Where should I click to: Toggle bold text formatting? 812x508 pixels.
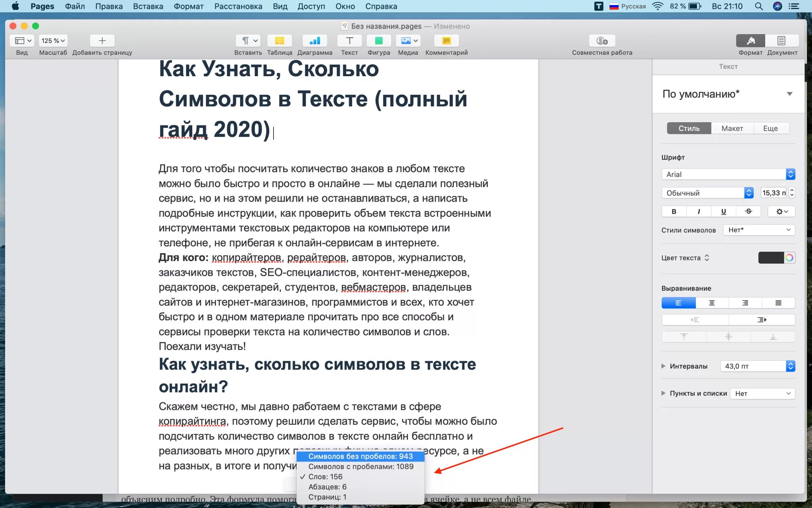[674, 212]
